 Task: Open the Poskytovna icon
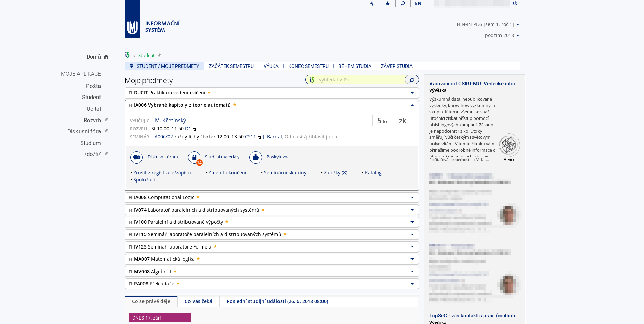256,157
